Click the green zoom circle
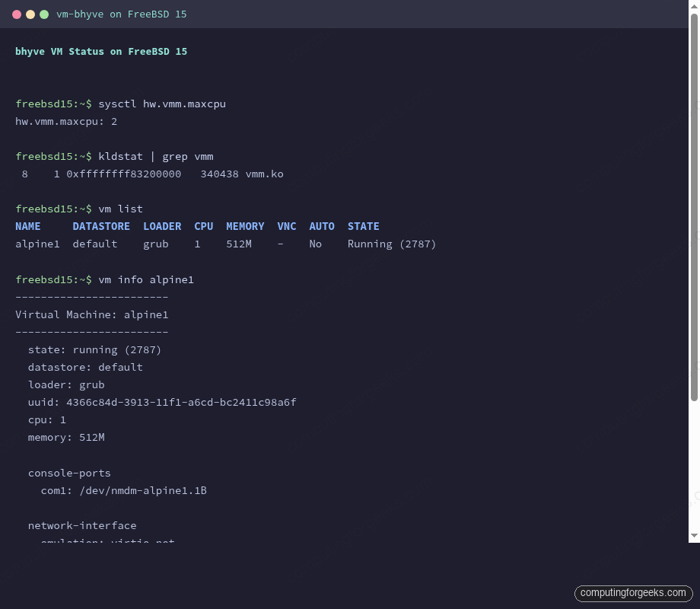Image resolution: width=700 pixels, height=609 pixels. [44, 14]
